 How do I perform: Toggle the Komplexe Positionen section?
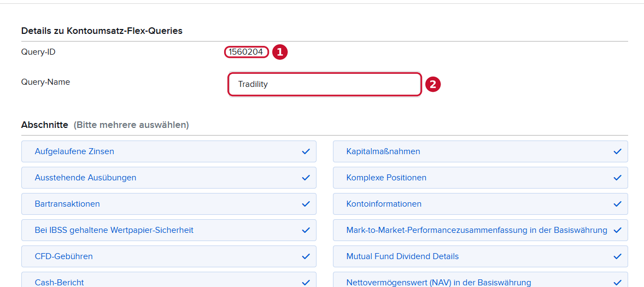[481, 178]
